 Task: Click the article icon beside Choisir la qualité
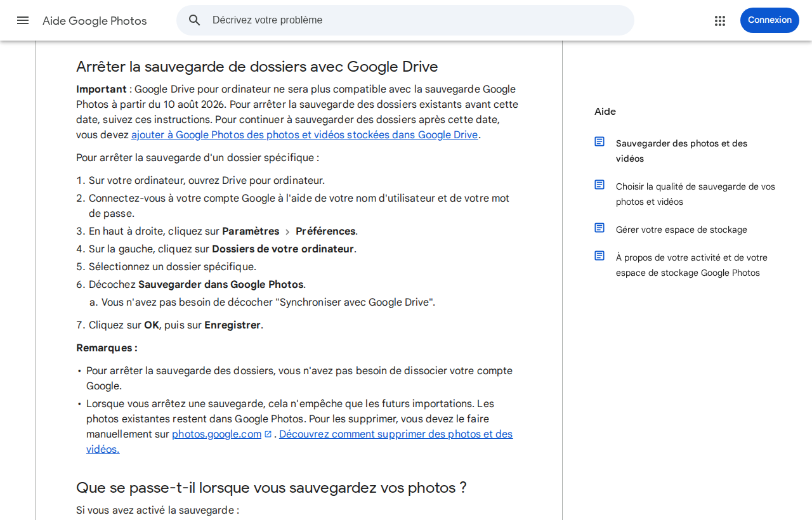(x=599, y=185)
